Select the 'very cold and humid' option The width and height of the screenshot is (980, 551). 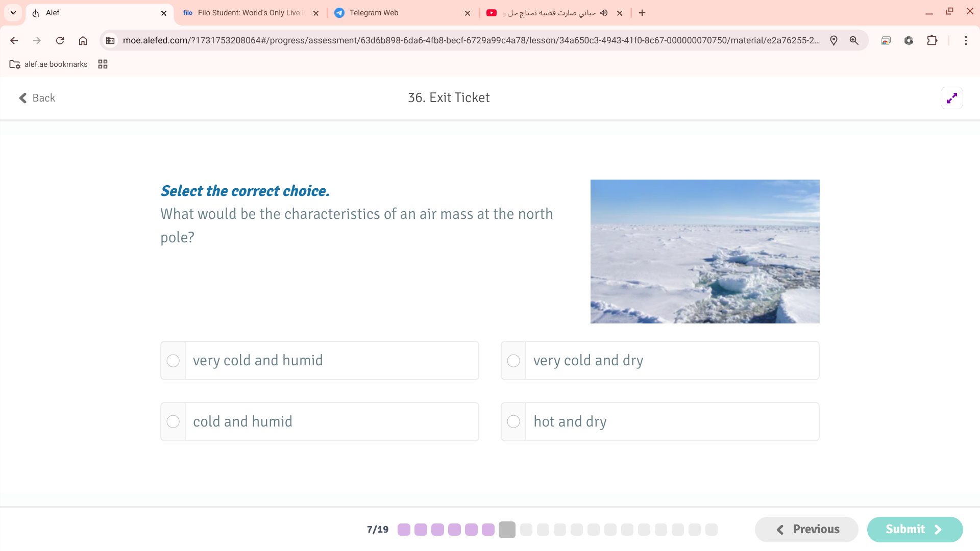click(x=173, y=361)
